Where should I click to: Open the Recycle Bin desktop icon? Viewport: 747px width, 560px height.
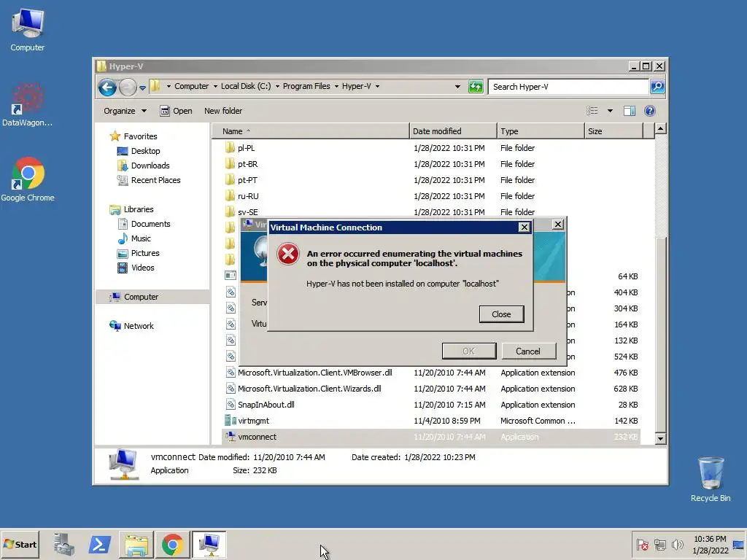pos(711,479)
